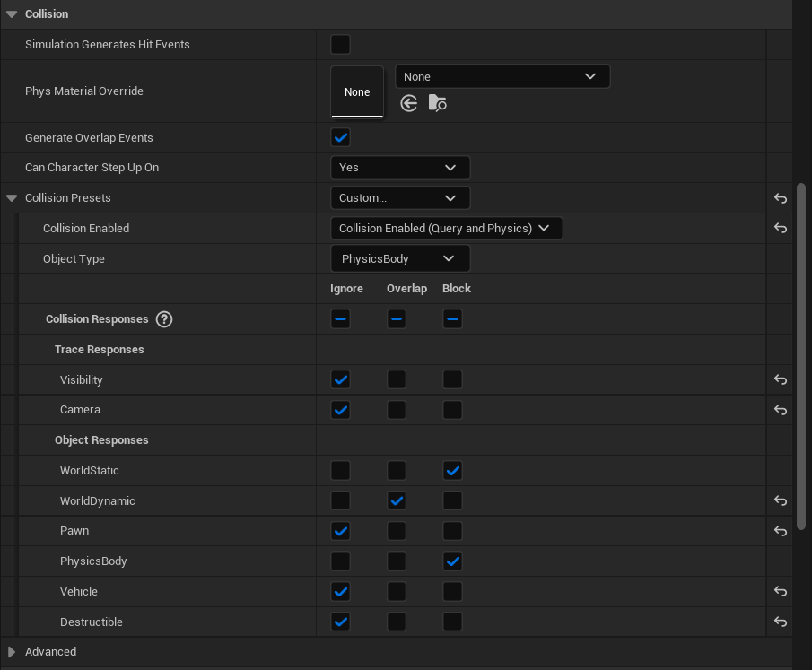Collapse the Collision section header
The height and width of the screenshot is (670, 812).
coord(13,13)
